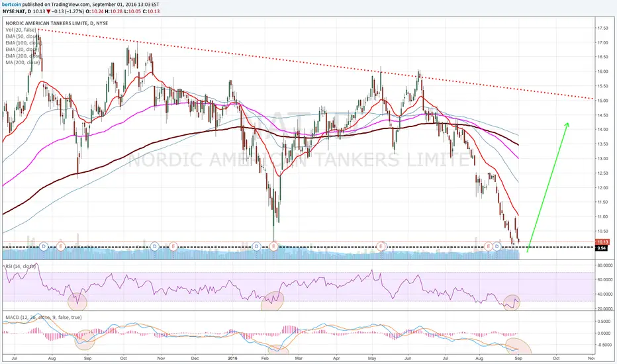Click the C:10.13 close value in header
The height and width of the screenshot is (364, 617).
(x=151, y=11)
